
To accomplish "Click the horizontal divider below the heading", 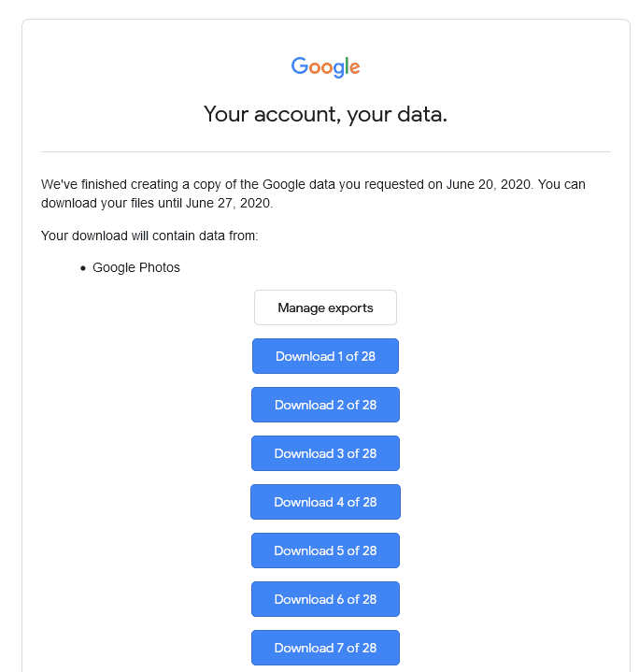I will [325, 151].
